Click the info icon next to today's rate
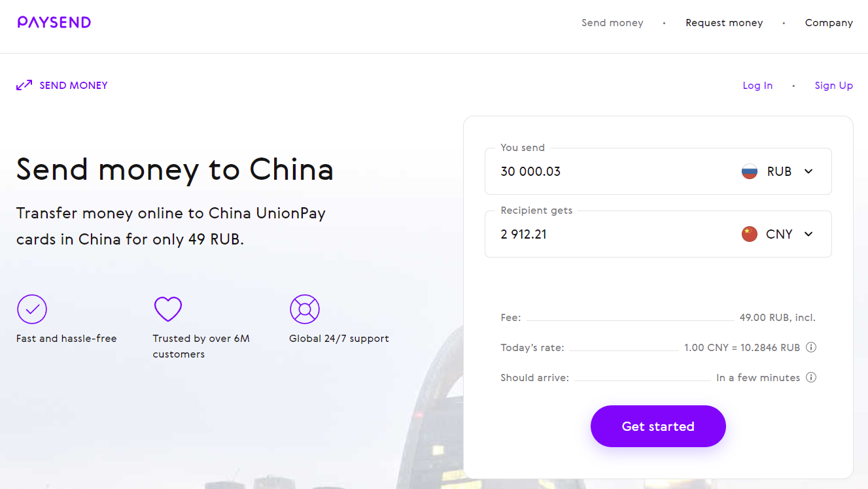Viewport: 868px width, 489px height. (x=811, y=348)
